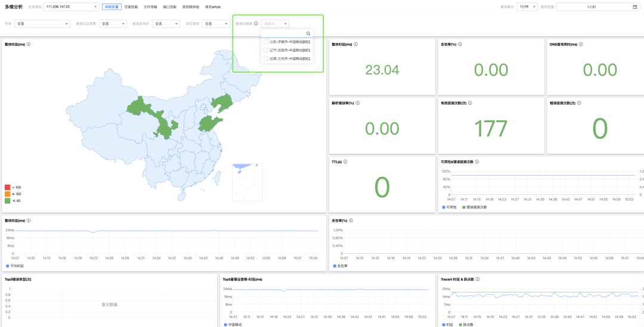Toggle 可用性 legend marker in availability chart

pos(444,207)
